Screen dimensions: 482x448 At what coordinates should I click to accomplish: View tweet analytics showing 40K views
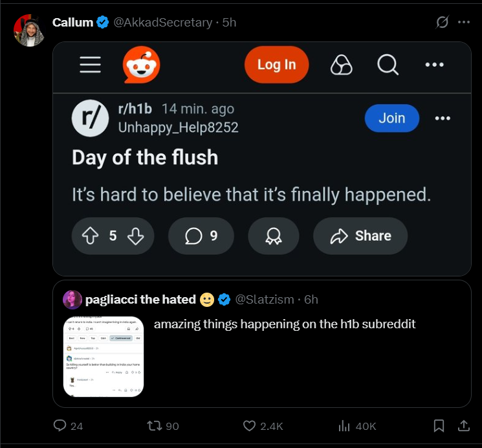coord(344,425)
